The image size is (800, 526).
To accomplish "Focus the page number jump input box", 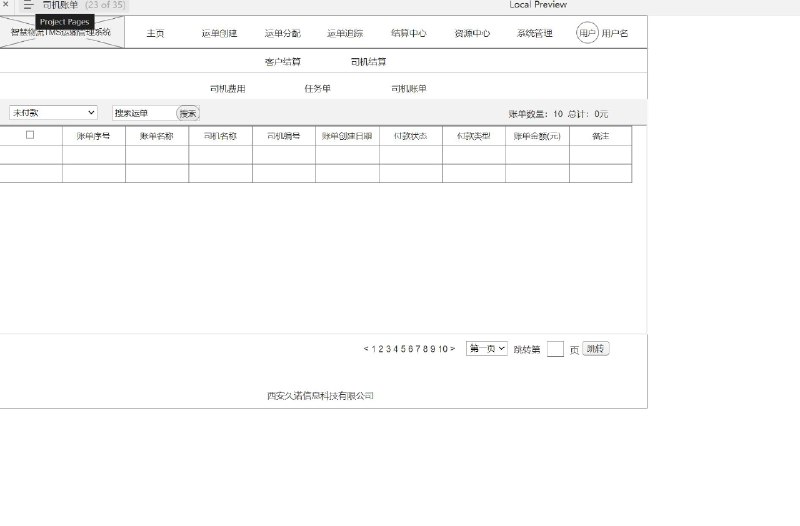I will tap(555, 349).
